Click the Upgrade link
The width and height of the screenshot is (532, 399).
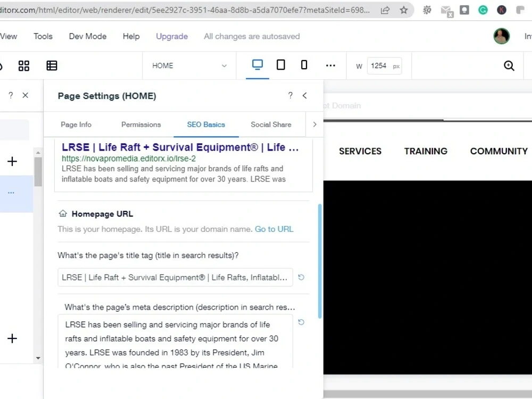pos(172,36)
